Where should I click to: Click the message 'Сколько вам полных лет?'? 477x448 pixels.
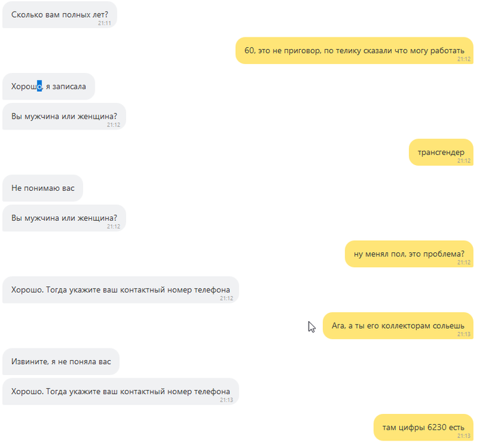[x=60, y=14]
